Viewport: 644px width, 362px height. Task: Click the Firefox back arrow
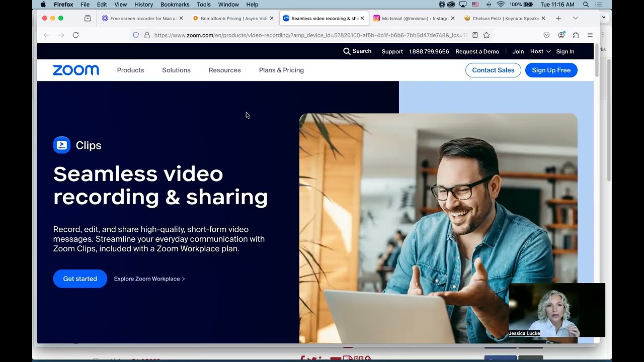point(47,35)
